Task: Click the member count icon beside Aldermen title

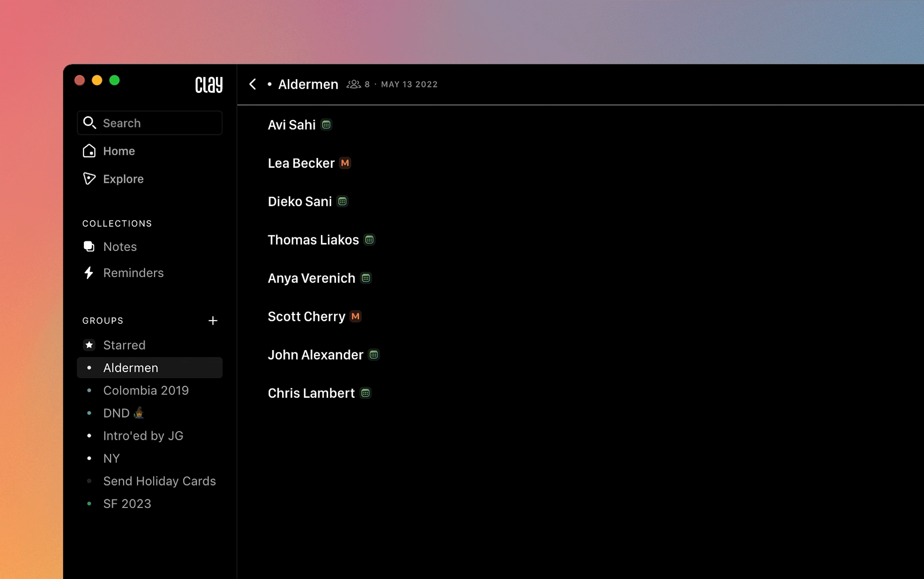Action: click(x=354, y=84)
